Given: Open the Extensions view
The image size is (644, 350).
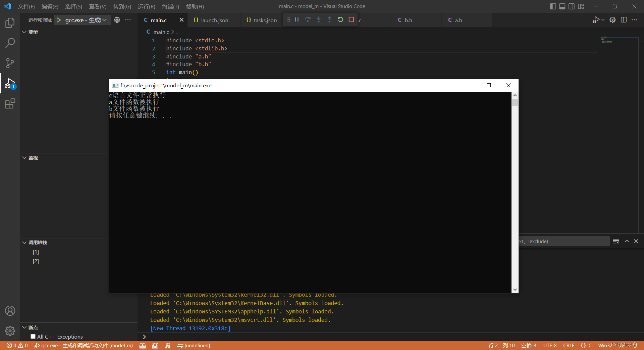Looking at the screenshot, I should (10, 103).
